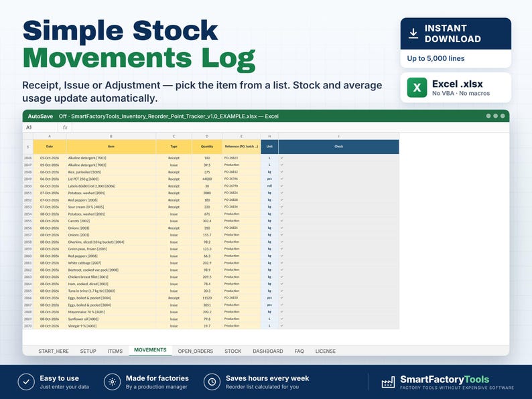Click the Mayonnaise 70 % [4001] cell
The image size is (532, 399).
pos(111,312)
